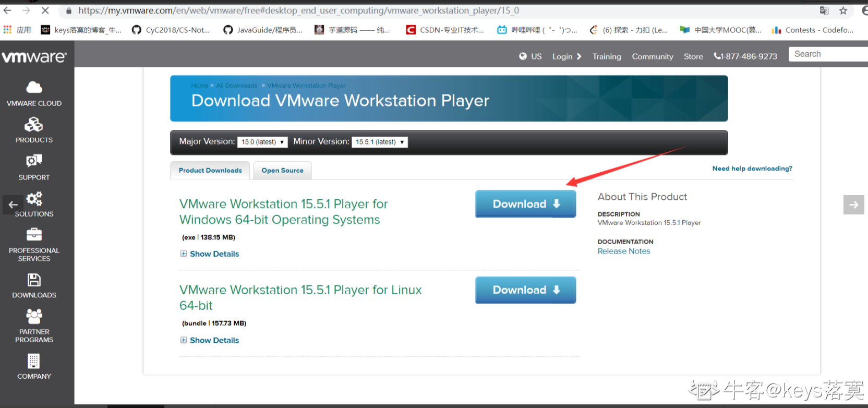
Task: Click the Home breadcrumb link
Action: pyautogui.click(x=199, y=86)
